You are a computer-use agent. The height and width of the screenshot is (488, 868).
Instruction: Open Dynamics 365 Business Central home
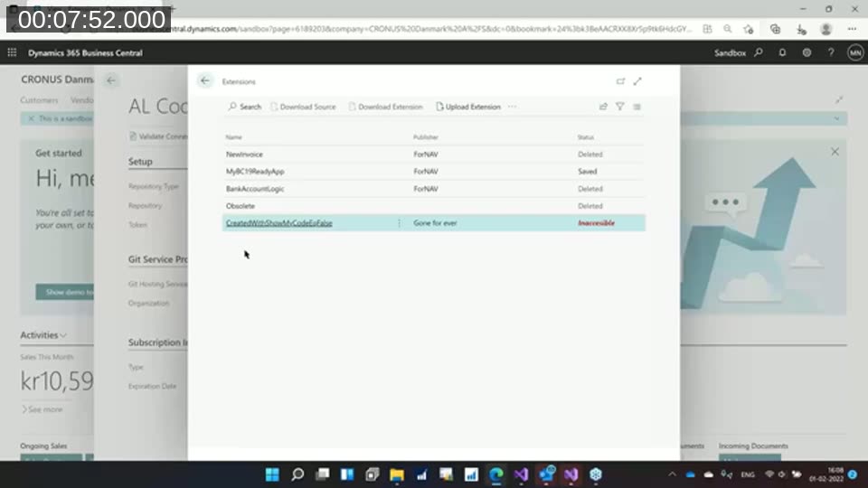[85, 53]
